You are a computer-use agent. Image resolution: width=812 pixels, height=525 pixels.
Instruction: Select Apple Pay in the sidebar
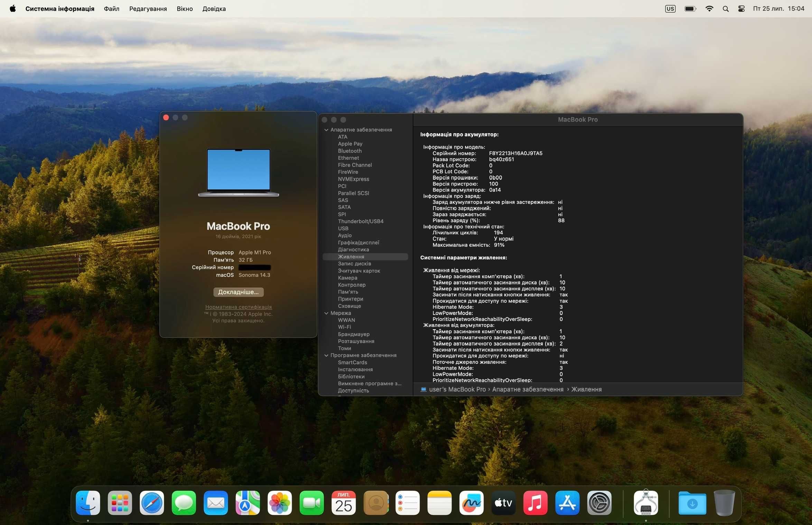coord(350,144)
